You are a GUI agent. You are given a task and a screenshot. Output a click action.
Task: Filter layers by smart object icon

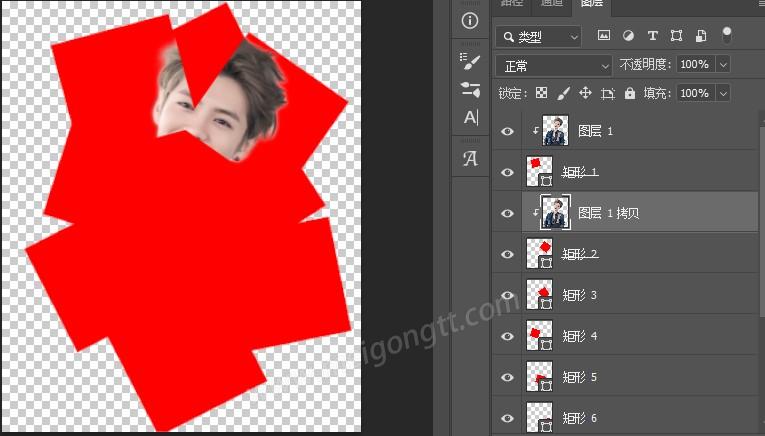click(x=701, y=36)
